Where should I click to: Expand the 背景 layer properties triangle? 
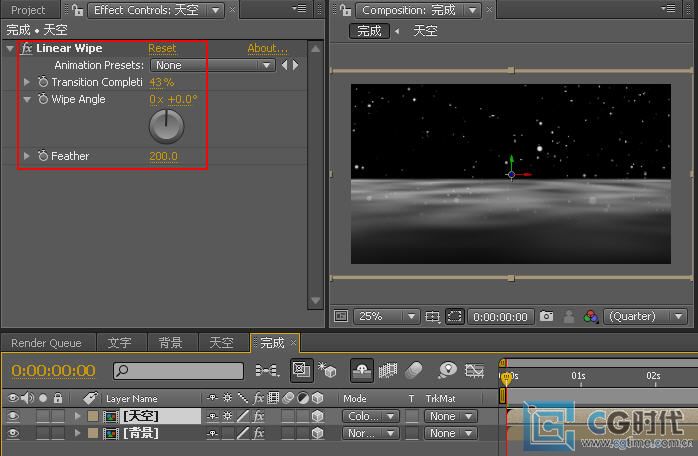[77, 433]
